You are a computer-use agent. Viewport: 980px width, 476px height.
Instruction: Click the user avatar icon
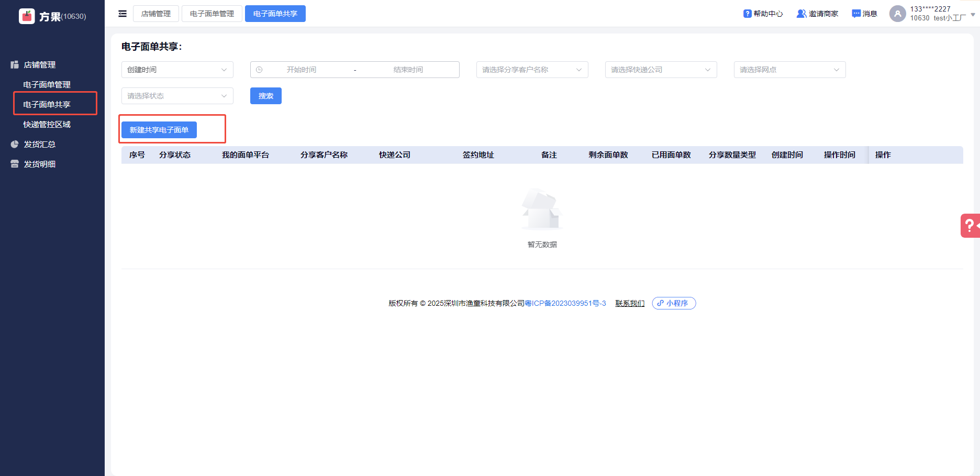pyautogui.click(x=897, y=14)
